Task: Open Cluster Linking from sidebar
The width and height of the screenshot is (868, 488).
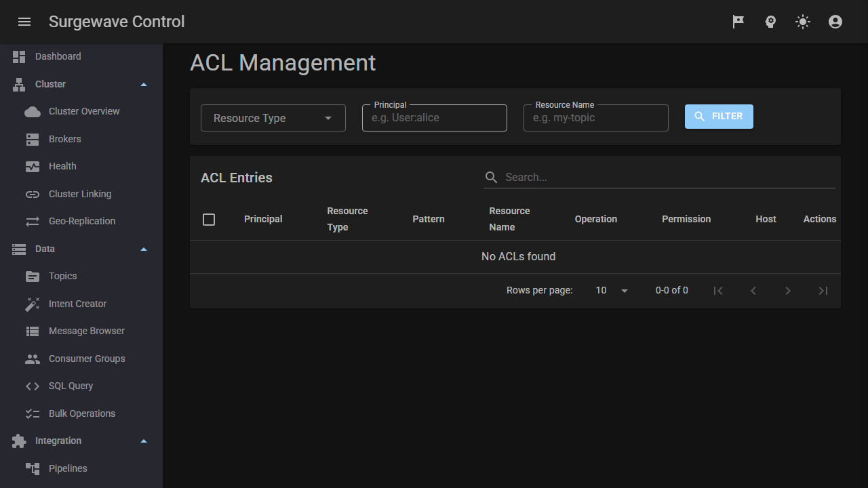Action: 81,195
